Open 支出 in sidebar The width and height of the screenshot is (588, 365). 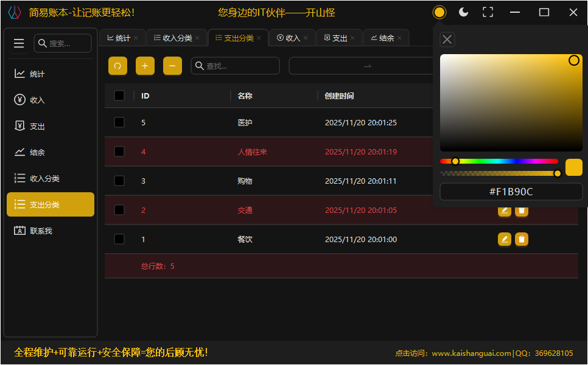pyautogui.click(x=51, y=127)
